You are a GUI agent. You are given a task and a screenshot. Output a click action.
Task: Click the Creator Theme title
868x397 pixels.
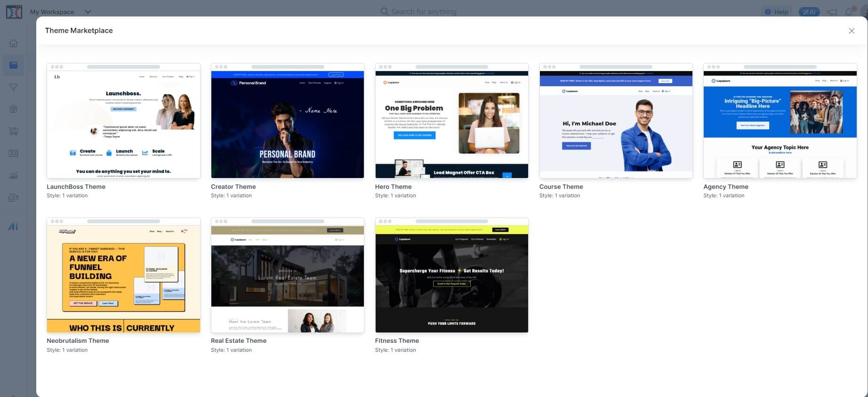[x=233, y=186]
